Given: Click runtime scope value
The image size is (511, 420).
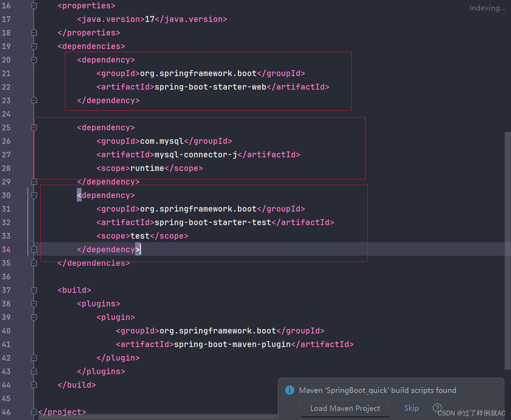Looking at the screenshot, I should 147,168.
